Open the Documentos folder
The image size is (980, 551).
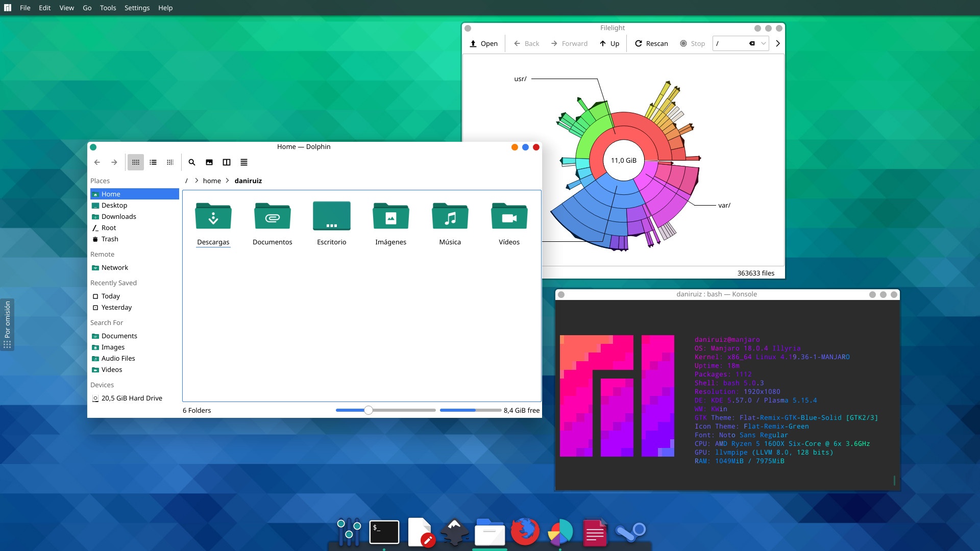[273, 223]
